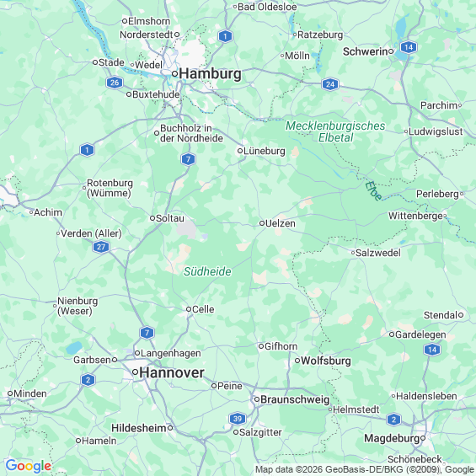
Task: Select the Braunschweig city marker
Action: 257,399
